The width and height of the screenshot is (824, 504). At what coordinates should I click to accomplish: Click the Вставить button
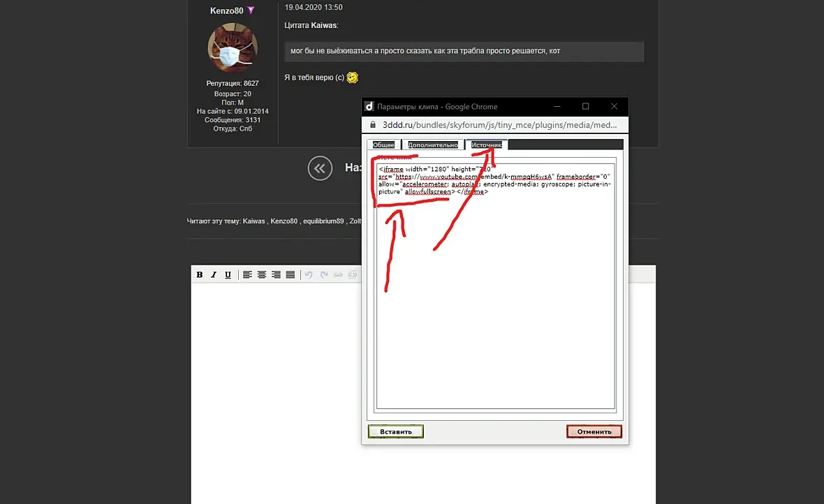(x=396, y=431)
